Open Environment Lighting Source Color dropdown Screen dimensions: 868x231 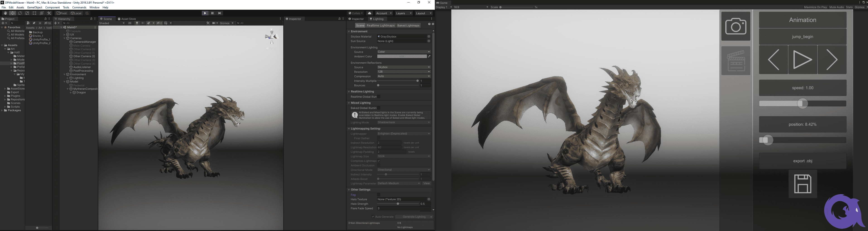(404, 52)
